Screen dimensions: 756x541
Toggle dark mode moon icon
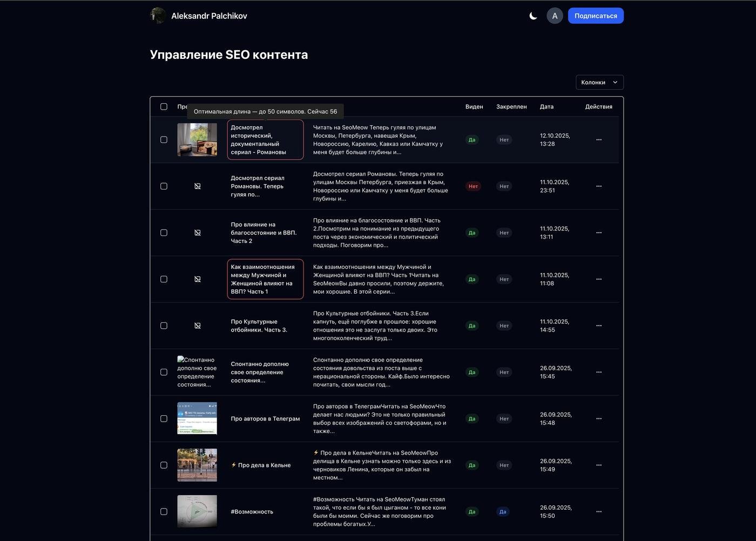click(x=533, y=16)
